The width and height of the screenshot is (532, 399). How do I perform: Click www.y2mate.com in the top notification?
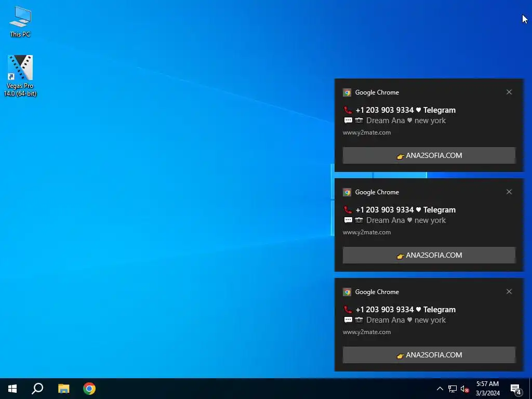[x=367, y=132]
